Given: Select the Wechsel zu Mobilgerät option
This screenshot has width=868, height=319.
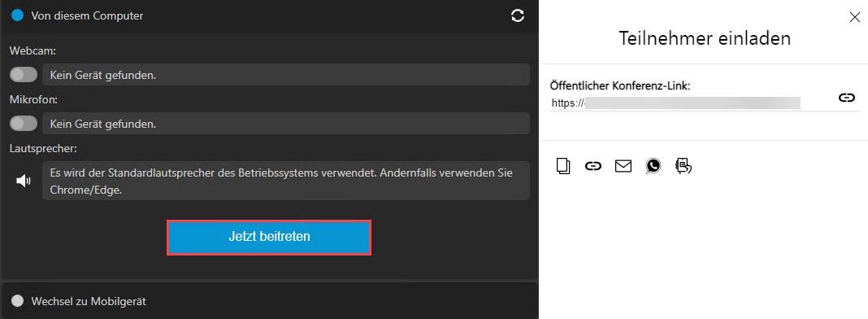Looking at the screenshot, I should pos(18,301).
